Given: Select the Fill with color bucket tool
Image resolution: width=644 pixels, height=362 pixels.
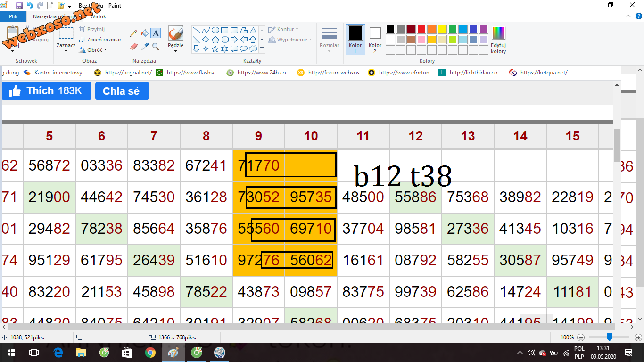Looking at the screenshot, I should (145, 33).
